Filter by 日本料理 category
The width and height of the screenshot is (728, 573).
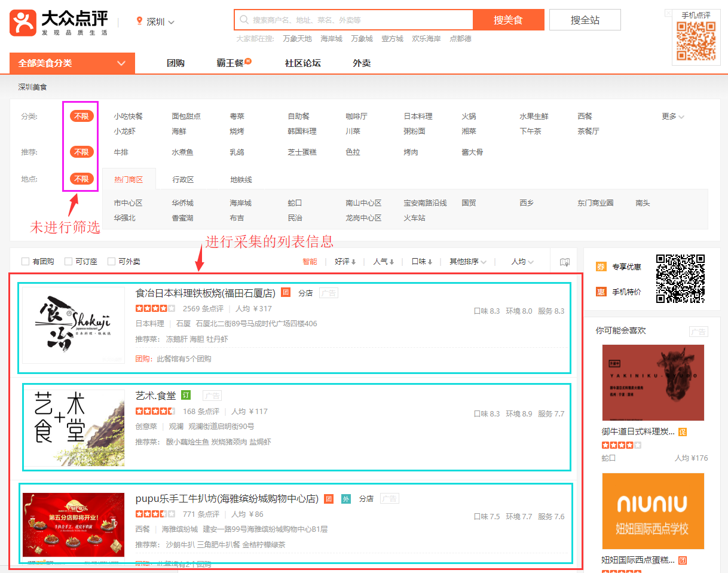(x=418, y=117)
